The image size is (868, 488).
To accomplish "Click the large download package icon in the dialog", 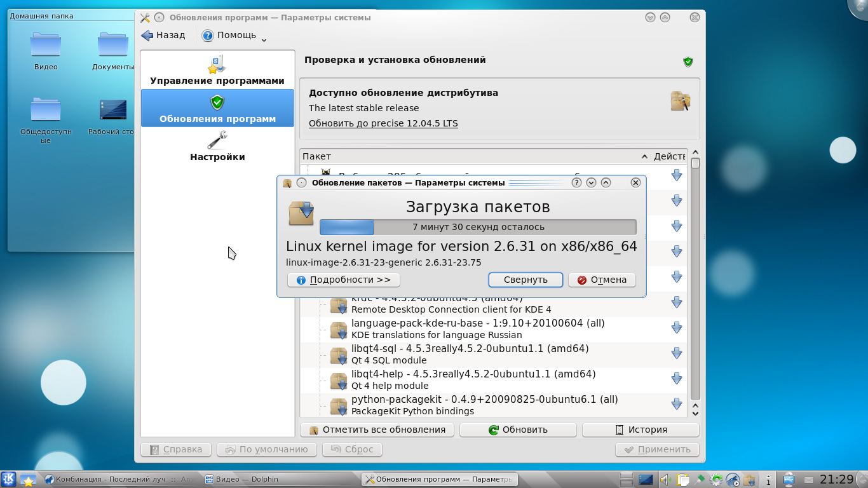I will coord(301,213).
